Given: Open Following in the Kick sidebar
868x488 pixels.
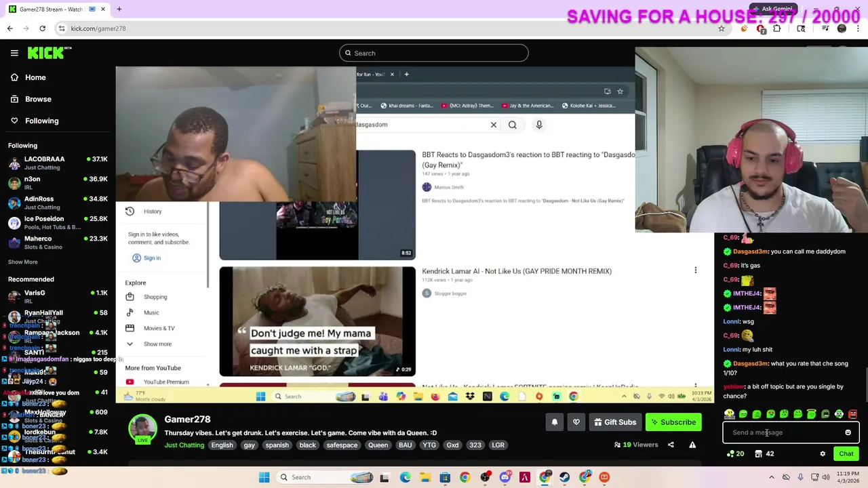Looking at the screenshot, I should pyautogui.click(x=34, y=121).
